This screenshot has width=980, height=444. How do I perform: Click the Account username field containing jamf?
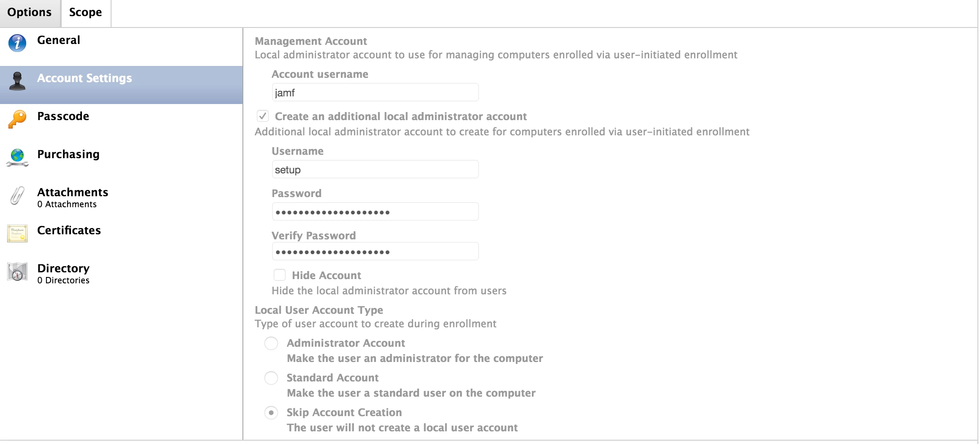375,92
